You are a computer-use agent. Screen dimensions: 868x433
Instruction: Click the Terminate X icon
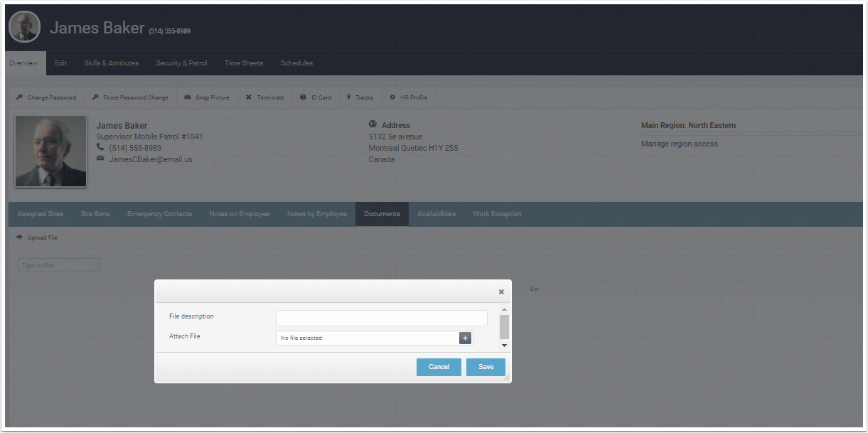coord(249,97)
